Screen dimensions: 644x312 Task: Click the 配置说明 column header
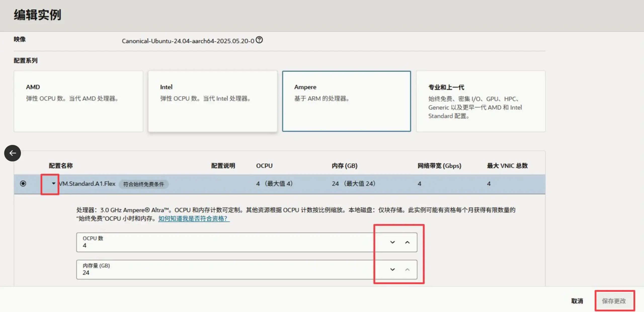[223, 166]
